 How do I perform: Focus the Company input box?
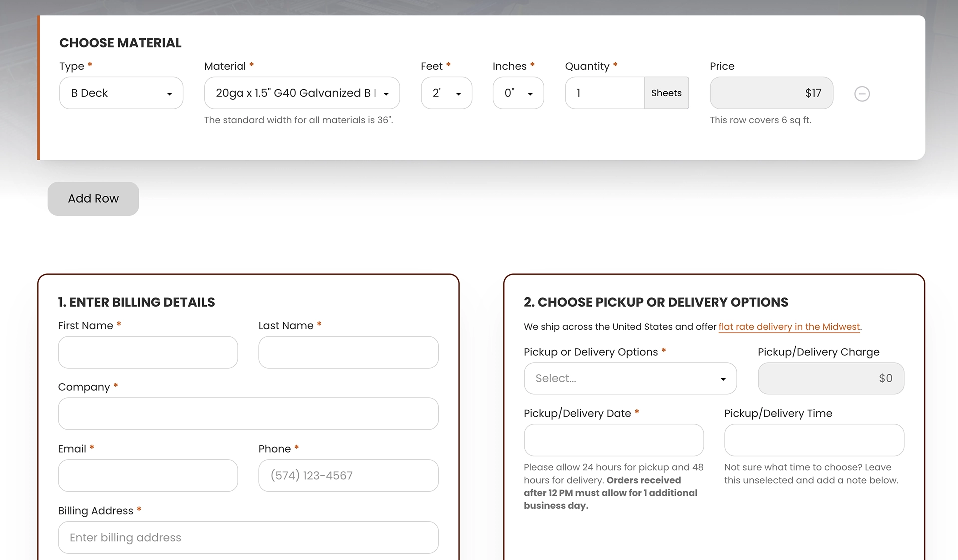click(x=248, y=414)
